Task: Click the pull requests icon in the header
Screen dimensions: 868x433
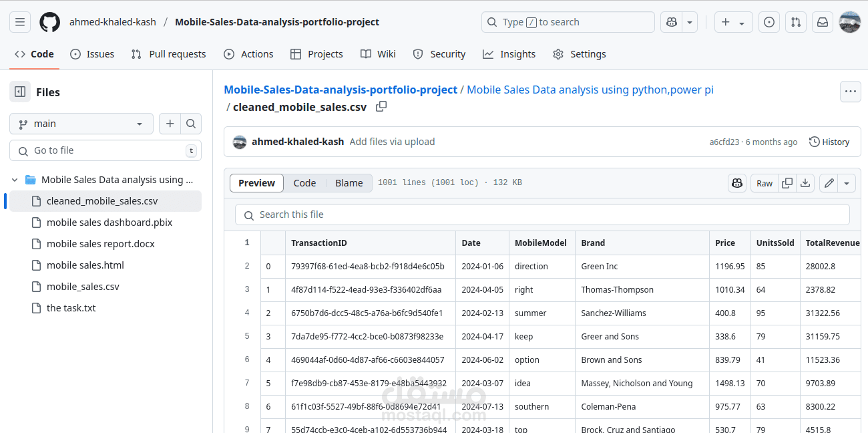Action: click(x=795, y=21)
